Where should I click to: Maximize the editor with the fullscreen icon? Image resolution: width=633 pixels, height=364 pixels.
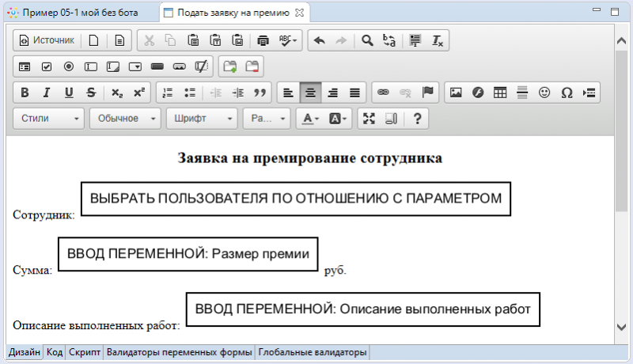point(368,119)
